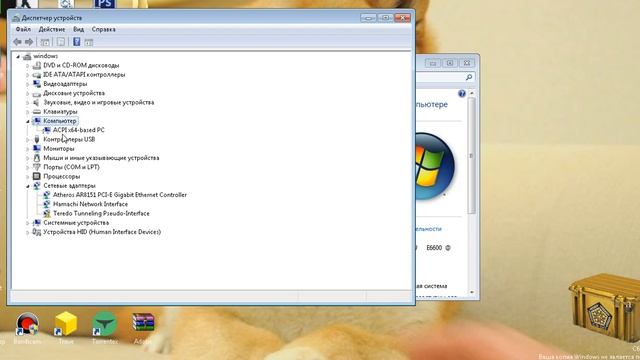640x360 pixels.
Task: Click help icon in System window
Action: pyautogui.click(x=462, y=93)
